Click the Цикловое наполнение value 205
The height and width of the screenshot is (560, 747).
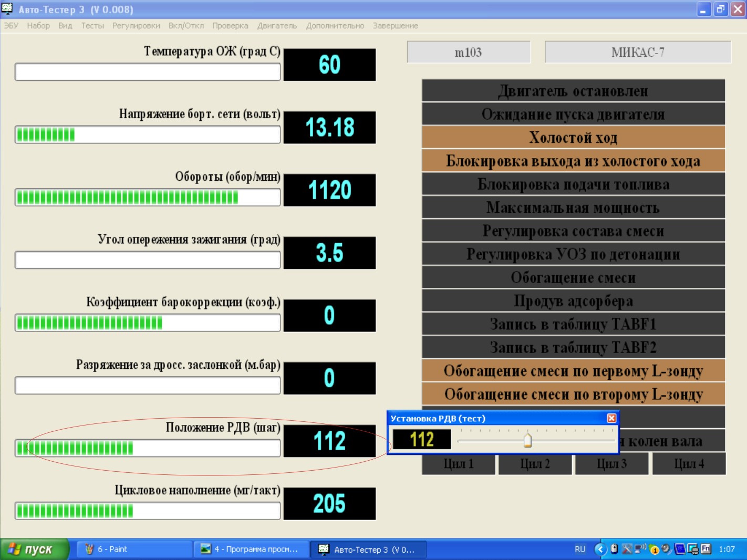[x=329, y=503]
